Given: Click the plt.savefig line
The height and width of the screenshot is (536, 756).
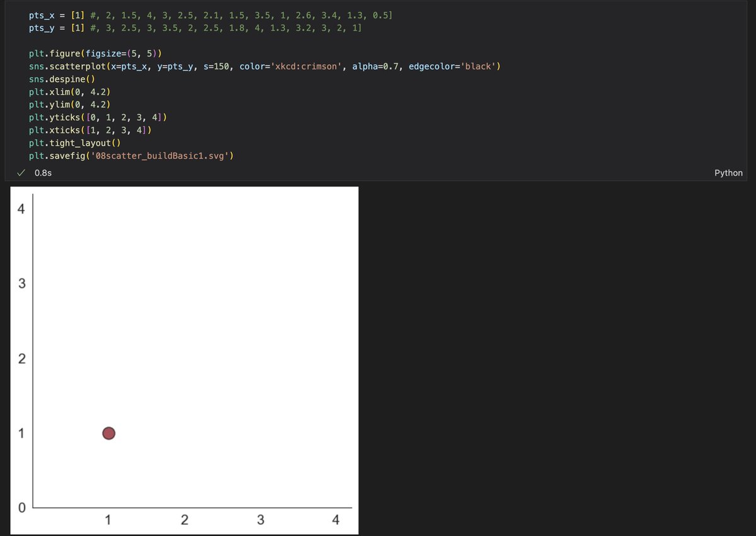Looking at the screenshot, I should [x=131, y=156].
